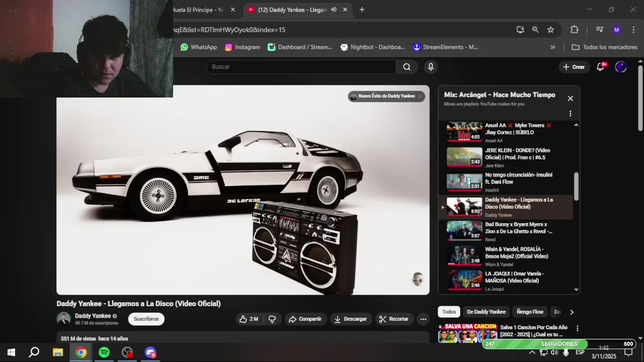Open File Explorer from taskbar
The width and height of the screenshot is (644, 362).
(x=58, y=352)
